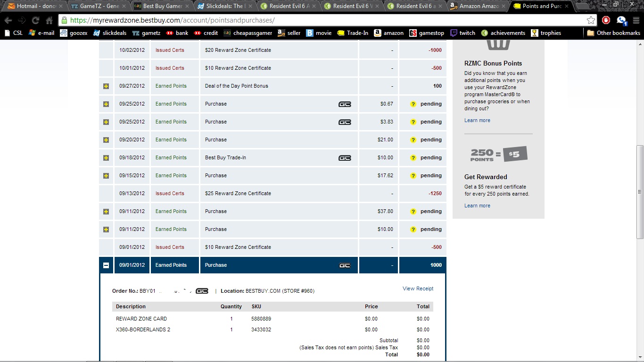Screen dimensions: 644x362
Task: Click GC icon on Best Buy Trade-In row
Action: tap(345, 157)
